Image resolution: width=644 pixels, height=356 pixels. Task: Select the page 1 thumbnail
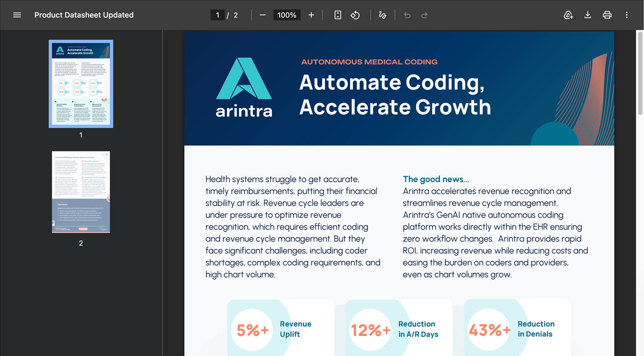(x=81, y=84)
